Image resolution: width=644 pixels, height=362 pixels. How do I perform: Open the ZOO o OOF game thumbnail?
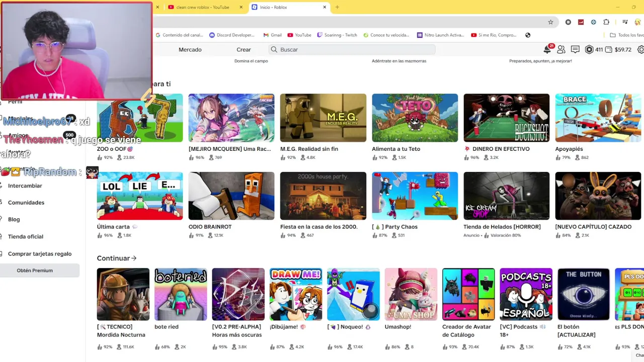(x=140, y=118)
